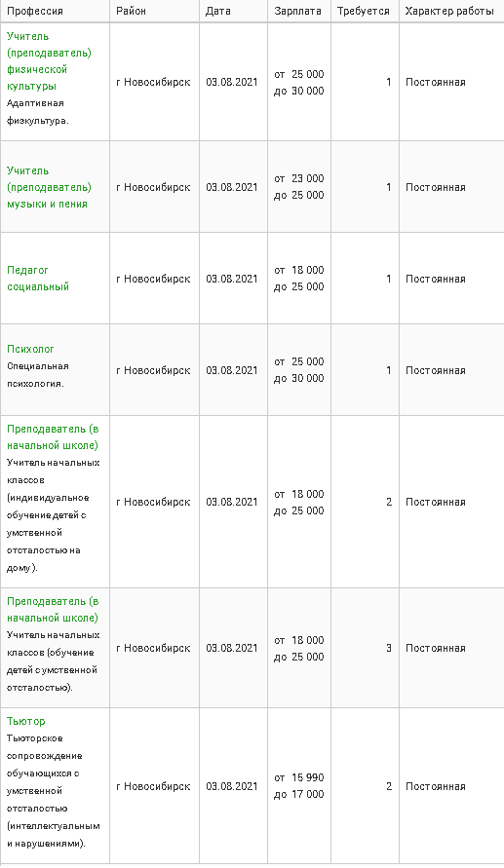The image size is (504, 868).
Task: Open the primary school teacher vacancy needing 3
Action: click(x=54, y=609)
